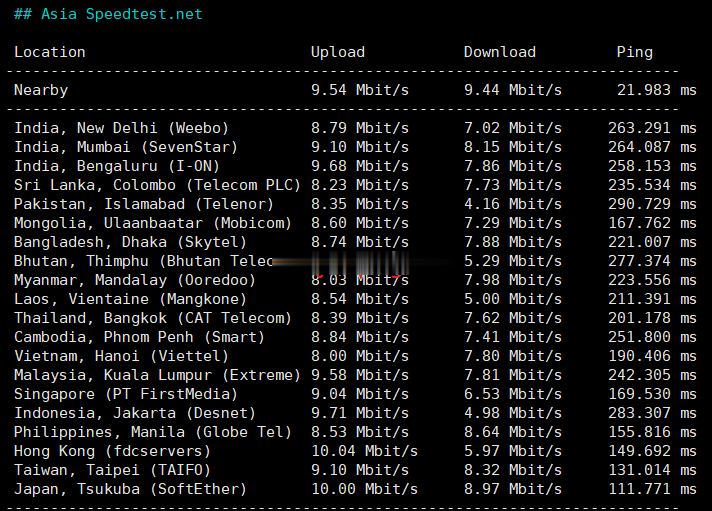The height and width of the screenshot is (511, 712).
Task: Click Islamabad download value 4.16 Mbit/s
Action: (x=513, y=204)
